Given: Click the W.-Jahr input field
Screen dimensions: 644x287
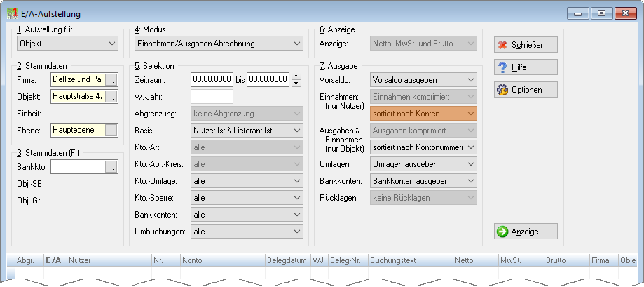Looking at the screenshot, I should pyautogui.click(x=212, y=97).
